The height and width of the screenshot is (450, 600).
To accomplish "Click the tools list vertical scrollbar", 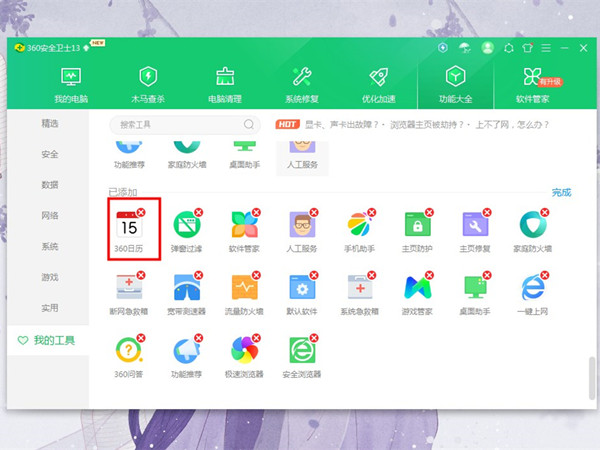I will tap(592, 378).
